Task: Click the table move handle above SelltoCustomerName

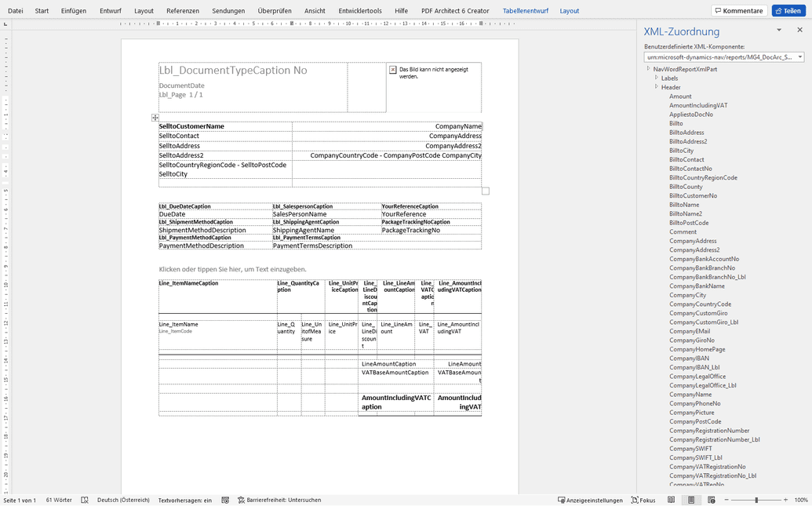Action: pos(155,117)
